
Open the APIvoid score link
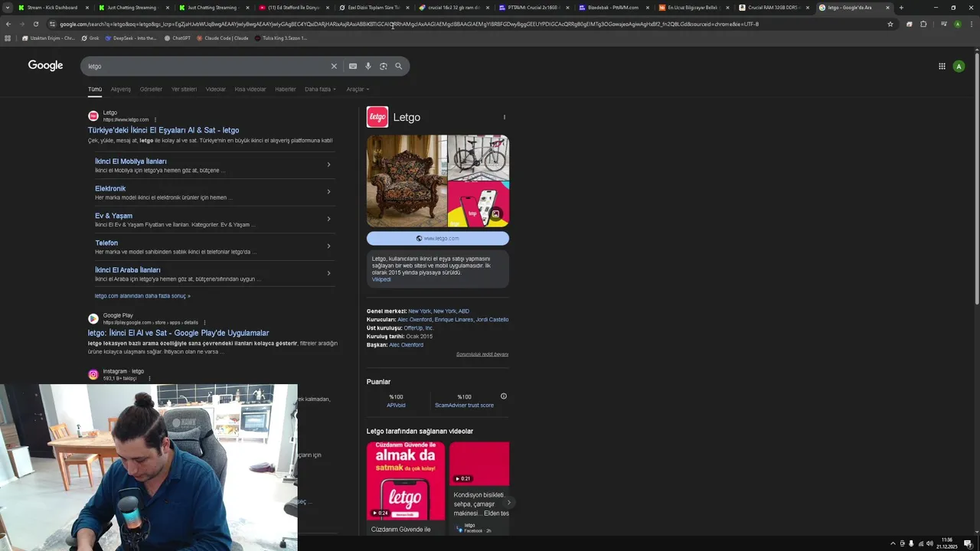[396, 406]
